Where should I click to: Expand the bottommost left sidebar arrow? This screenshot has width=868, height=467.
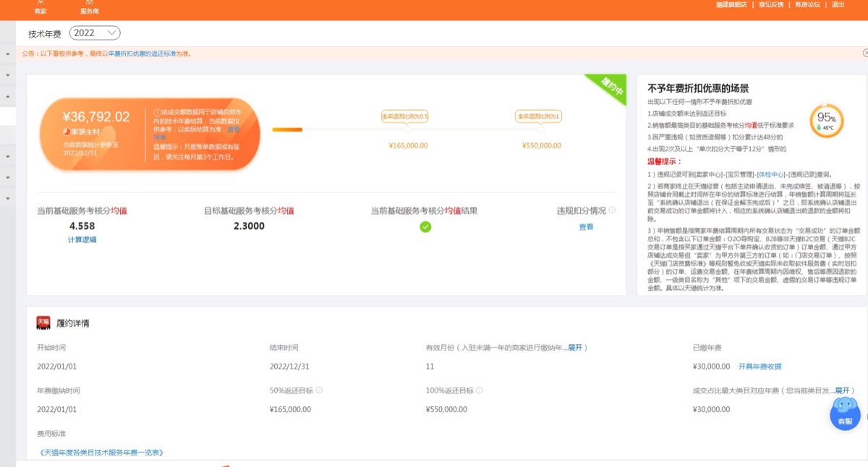[x=7, y=197]
